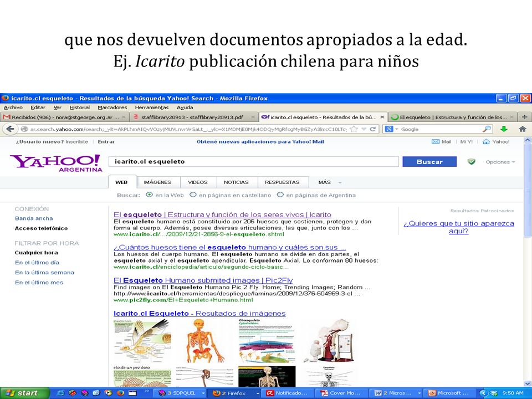
Task: Open the search engine selector dropdown
Action: pos(392,129)
